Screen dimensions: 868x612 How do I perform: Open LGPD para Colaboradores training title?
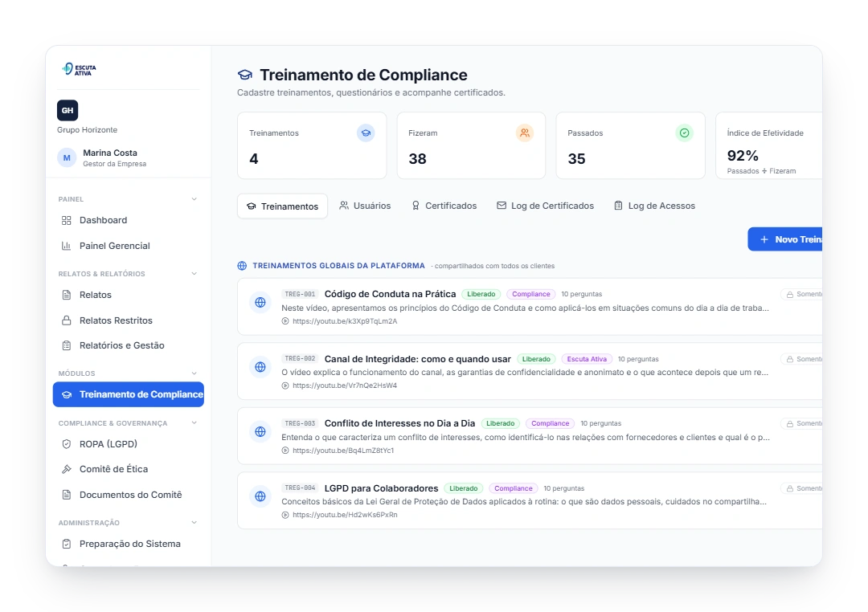(382, 488)
